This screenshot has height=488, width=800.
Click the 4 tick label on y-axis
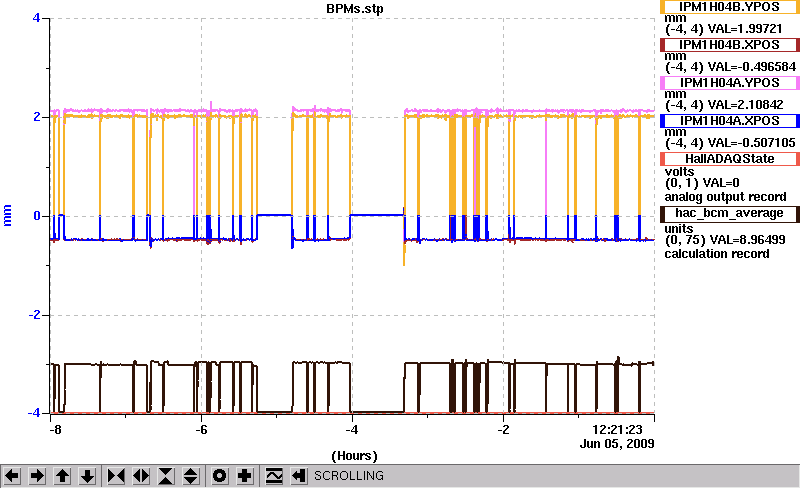[x=36, y=18]
